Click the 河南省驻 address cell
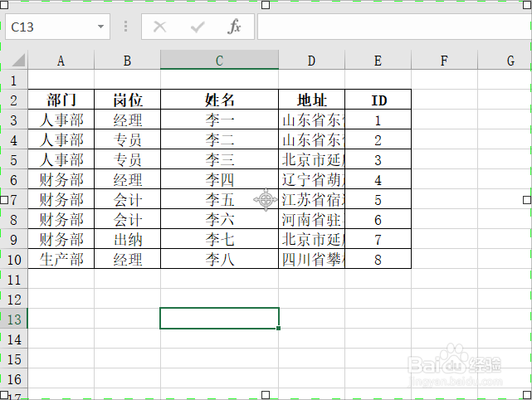 311,220
